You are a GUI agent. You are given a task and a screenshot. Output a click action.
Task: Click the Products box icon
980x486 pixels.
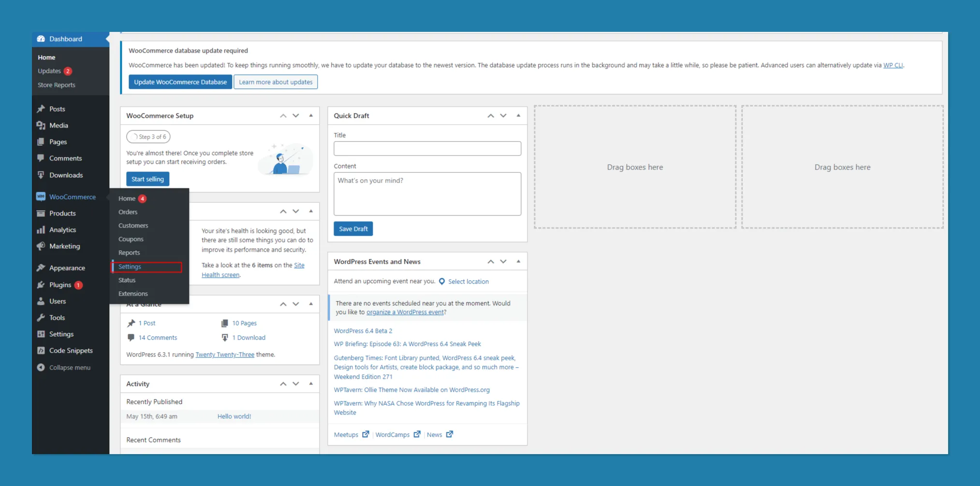(x=41, y=213)
